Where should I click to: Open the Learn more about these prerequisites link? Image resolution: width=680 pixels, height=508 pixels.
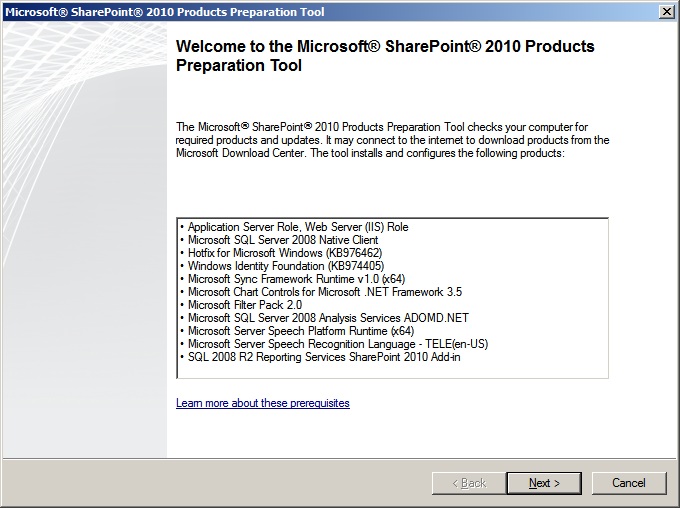point(263,403)
